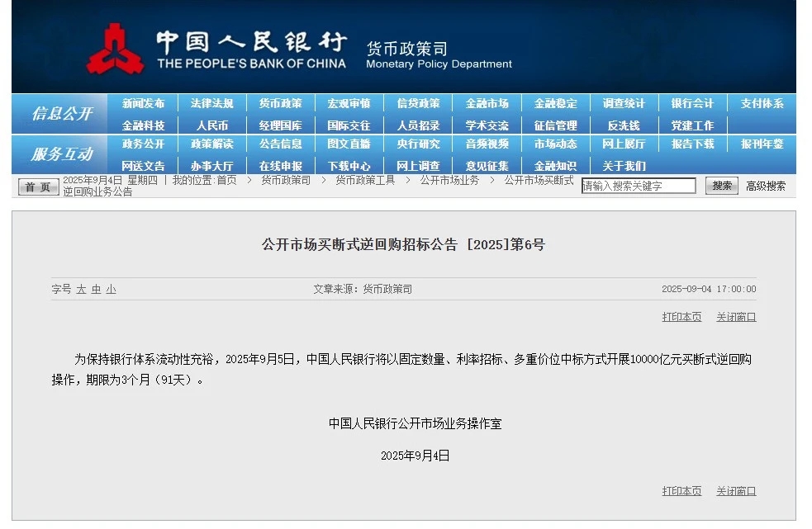Click the top 打印本页 print link
812x529 pixels.
681,317
